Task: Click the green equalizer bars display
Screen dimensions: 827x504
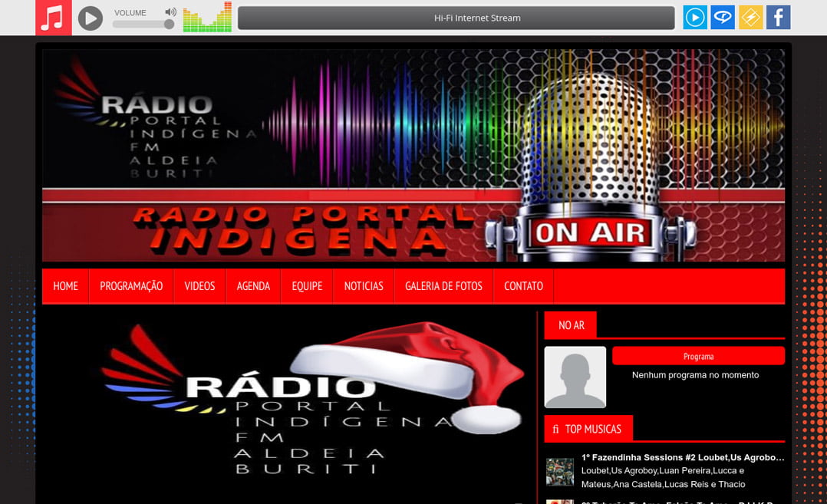Action: tap(207, 18)
